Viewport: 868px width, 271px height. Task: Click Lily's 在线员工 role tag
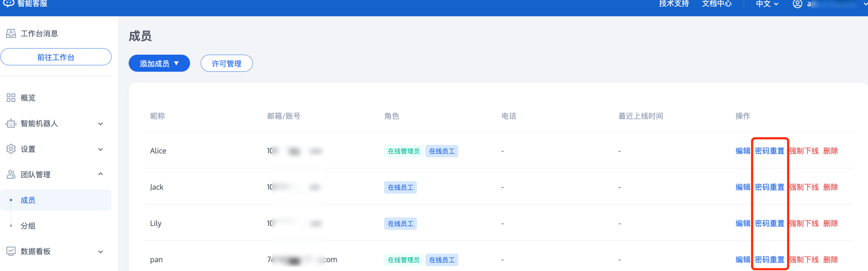[400, 224]
